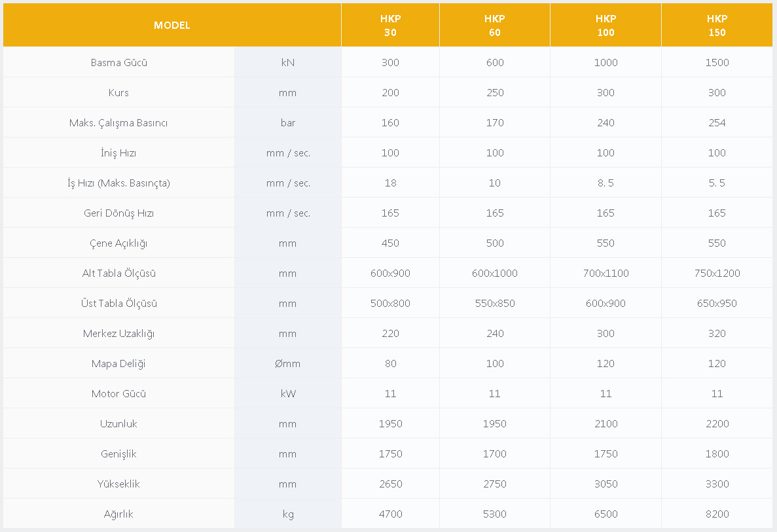Select table size 500x800

pyautogui.click(x=391, y=303)
